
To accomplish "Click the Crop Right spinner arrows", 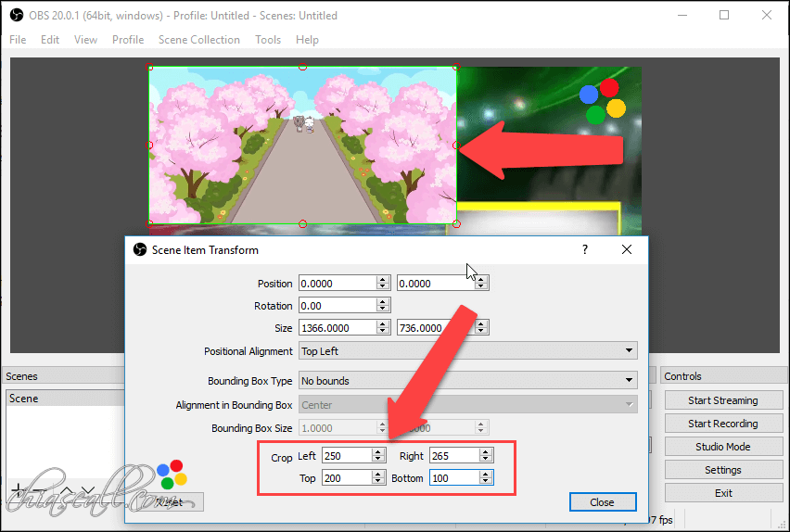I will point(486,456).
